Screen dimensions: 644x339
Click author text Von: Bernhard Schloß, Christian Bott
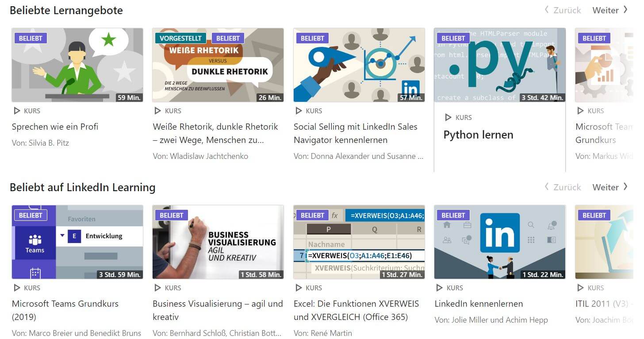217,333
